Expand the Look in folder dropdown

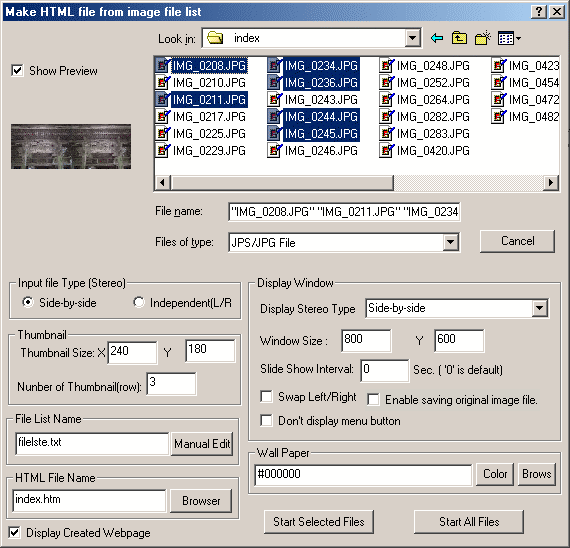(412, 38)
